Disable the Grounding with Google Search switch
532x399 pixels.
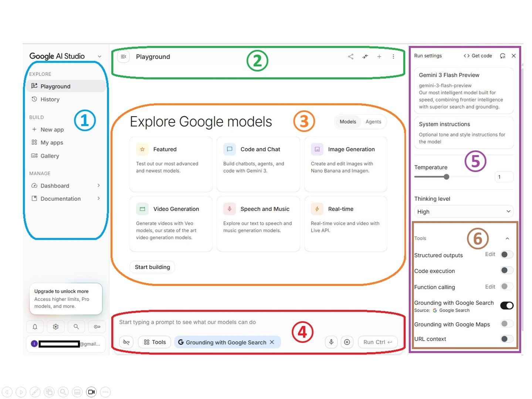[507, 305]
